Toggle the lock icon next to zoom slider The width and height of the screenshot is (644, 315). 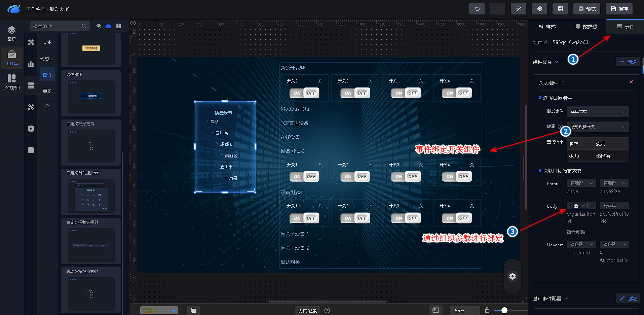tap(487, 310)
